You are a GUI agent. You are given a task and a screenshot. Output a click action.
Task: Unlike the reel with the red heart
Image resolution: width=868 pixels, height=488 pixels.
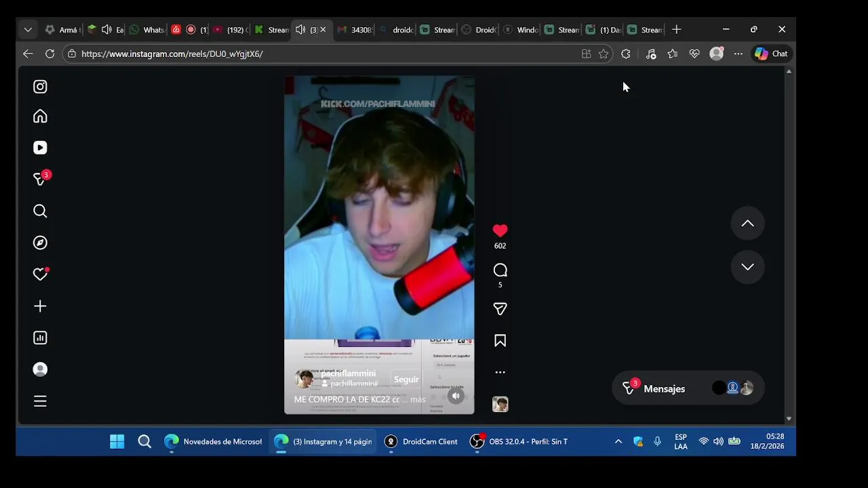500,230
